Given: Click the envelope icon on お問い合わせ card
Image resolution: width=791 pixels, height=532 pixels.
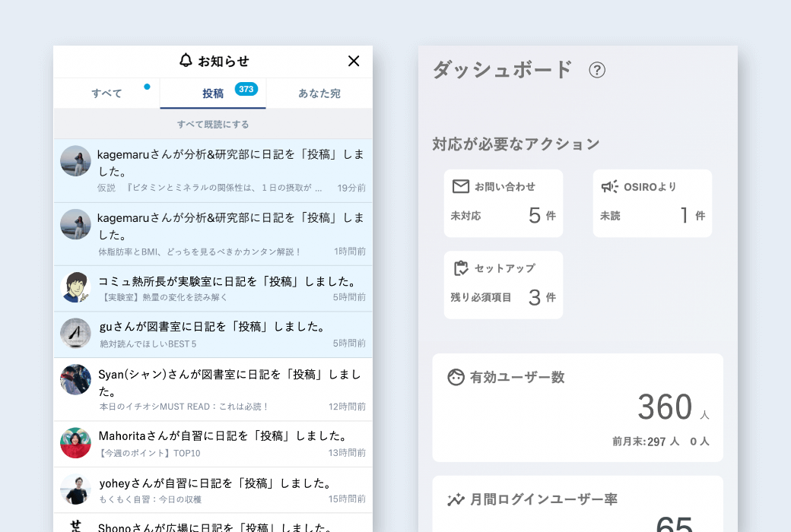Looking at the screenshot, I should [x=460, y=187].
